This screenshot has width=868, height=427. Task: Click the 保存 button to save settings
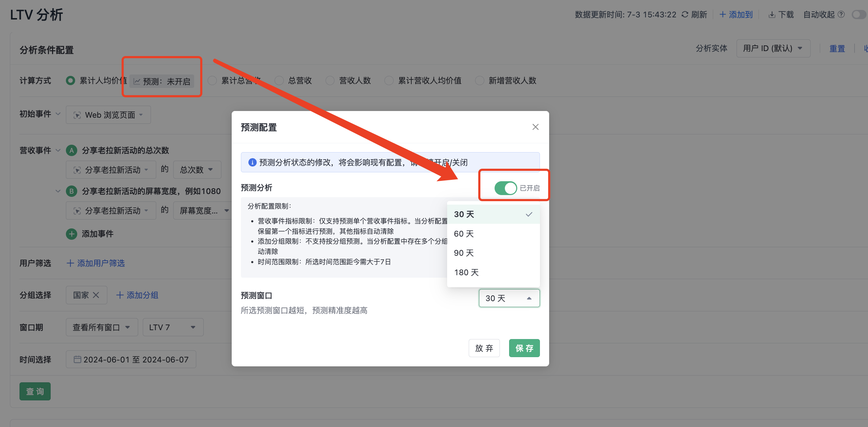[524, 348]
